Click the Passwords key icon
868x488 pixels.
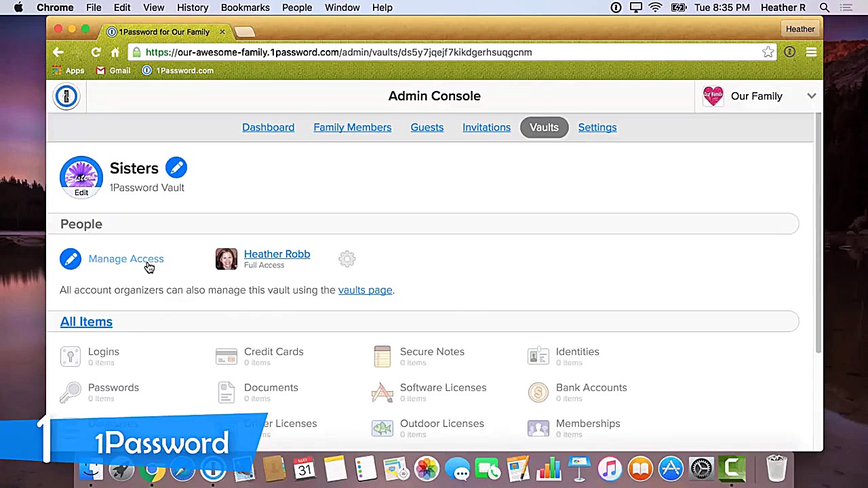(x=70, y=392)
